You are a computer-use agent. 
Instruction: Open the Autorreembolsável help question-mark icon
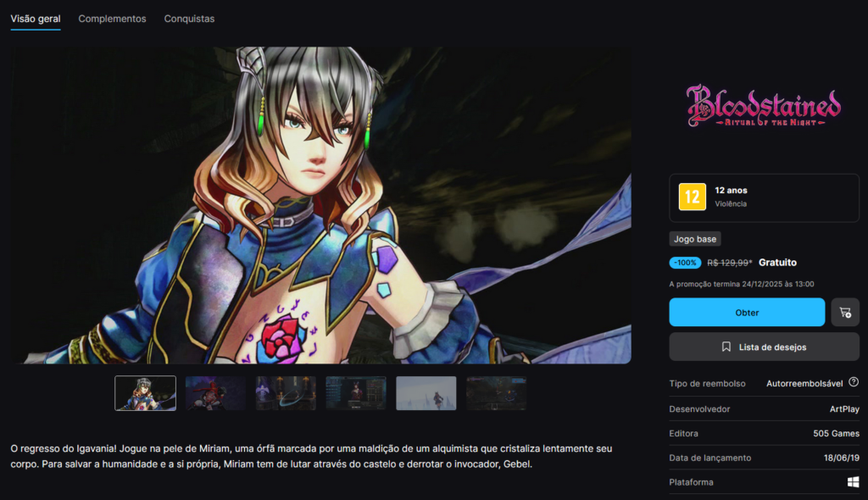click(855, 382)
